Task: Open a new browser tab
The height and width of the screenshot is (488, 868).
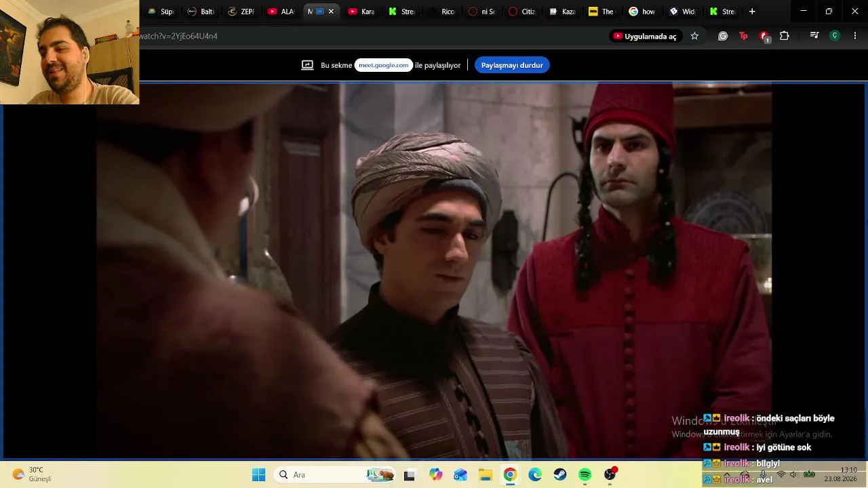Action: click(x=752, y=12)
